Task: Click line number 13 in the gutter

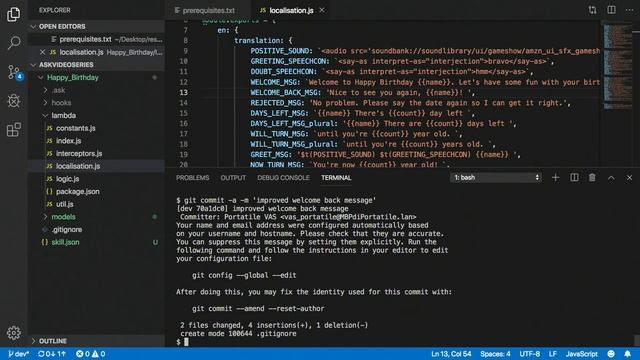Action: click(183, 92)
